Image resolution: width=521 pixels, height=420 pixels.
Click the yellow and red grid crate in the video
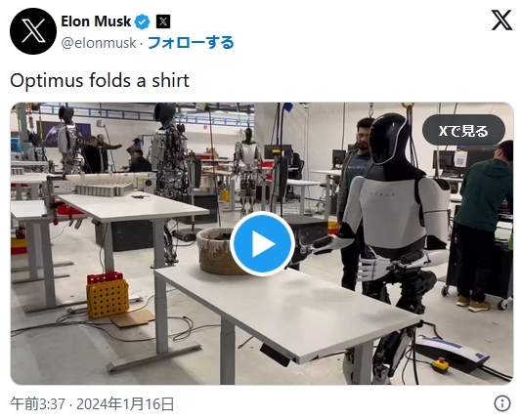tap(108, 295)
